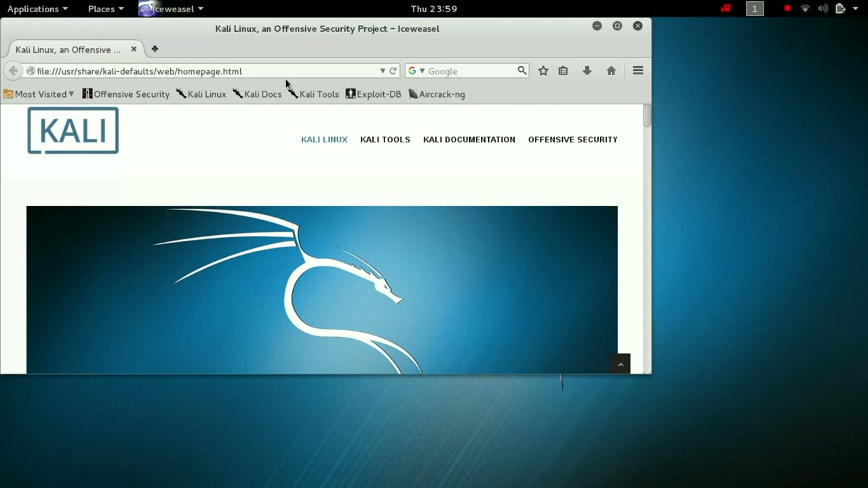Open the Aircrack-ng bookmark
Image resolution: width=868 pixels, height=488 pixels.
point(437,94)
